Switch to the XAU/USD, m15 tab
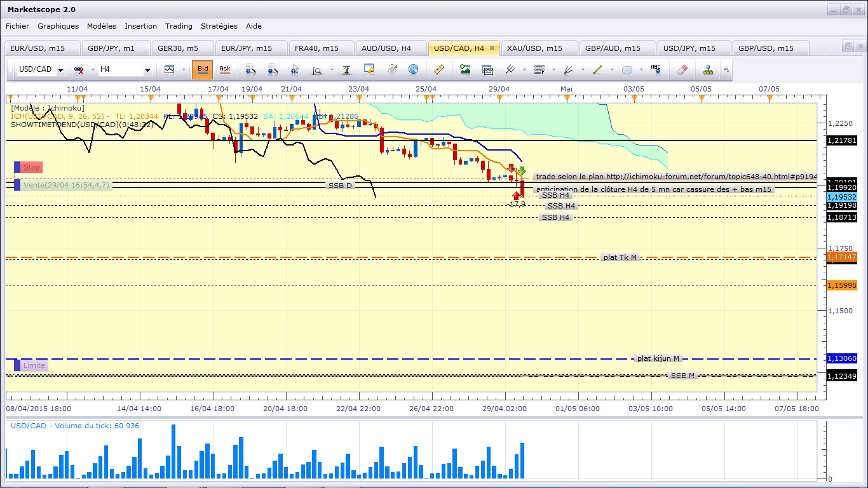 [539, 48]
